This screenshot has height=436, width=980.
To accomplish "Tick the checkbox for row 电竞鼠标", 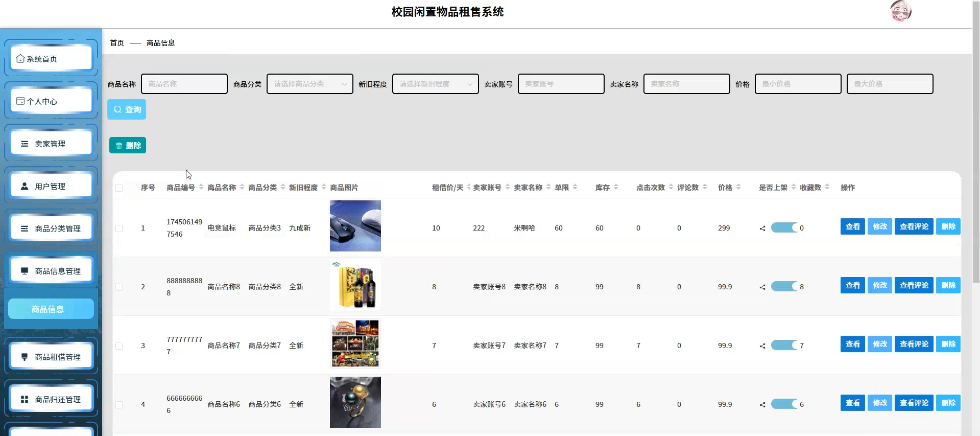I will click(x=119, y=228).
